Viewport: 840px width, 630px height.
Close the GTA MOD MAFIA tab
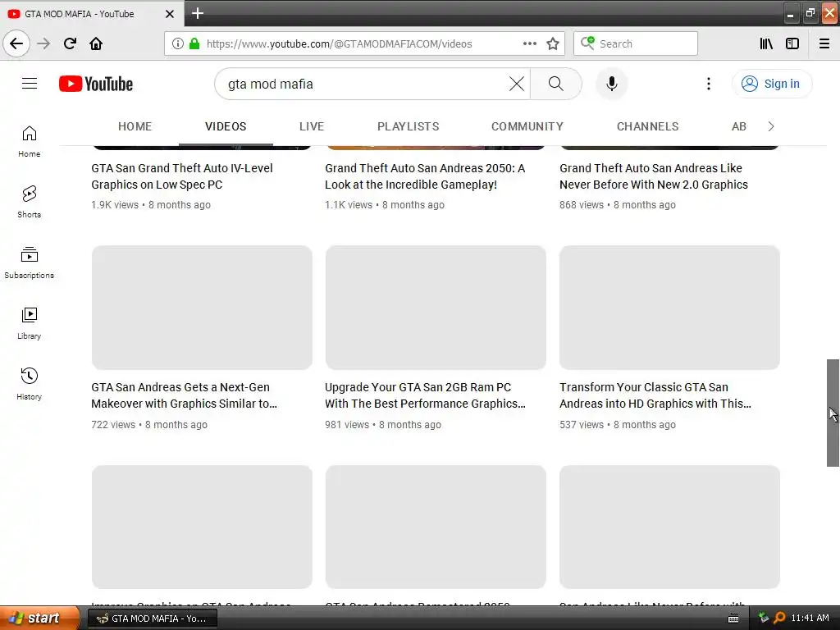tap(170, 14)
